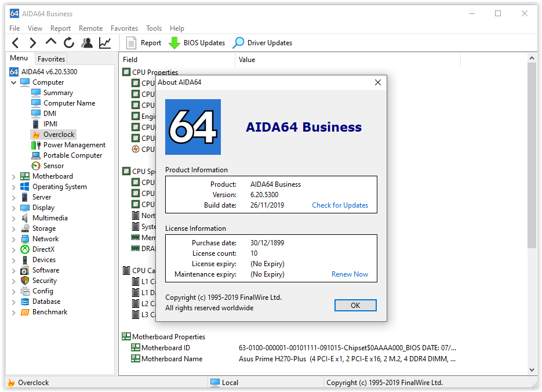Expand the Security tree node
The width and height of the screenshot is (542, 392).
(14, 281)
